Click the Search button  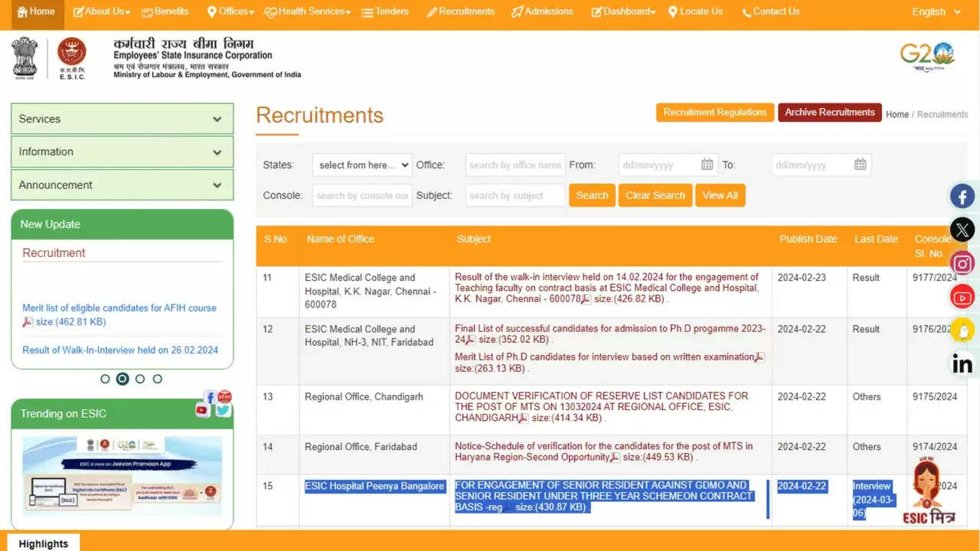pyautogui.click(x=592, y=195)
